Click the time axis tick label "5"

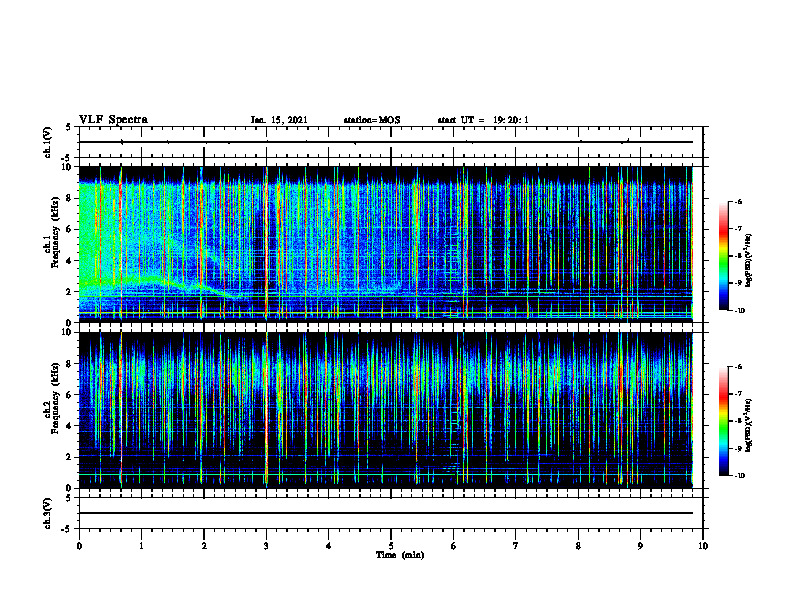point(391,546)
